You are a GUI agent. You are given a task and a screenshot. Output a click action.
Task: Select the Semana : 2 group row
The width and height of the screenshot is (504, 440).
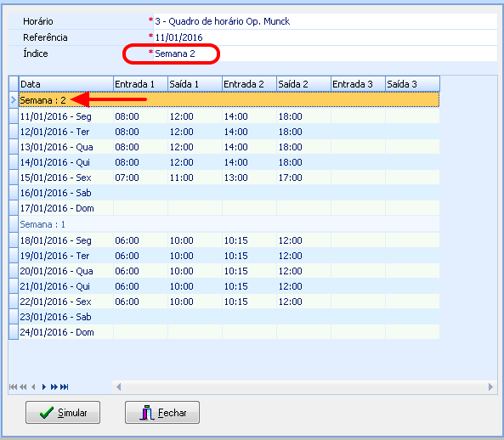click(229, 100)
